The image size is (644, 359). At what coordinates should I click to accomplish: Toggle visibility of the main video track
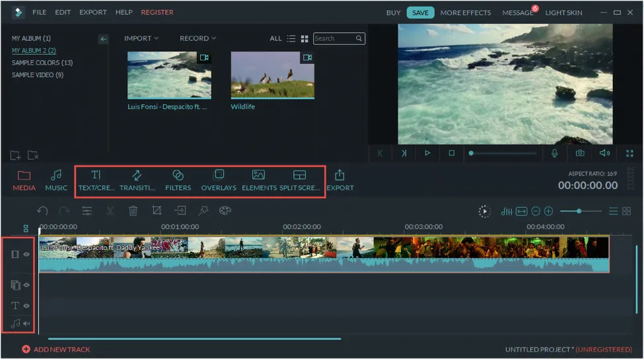pos(27,254)
